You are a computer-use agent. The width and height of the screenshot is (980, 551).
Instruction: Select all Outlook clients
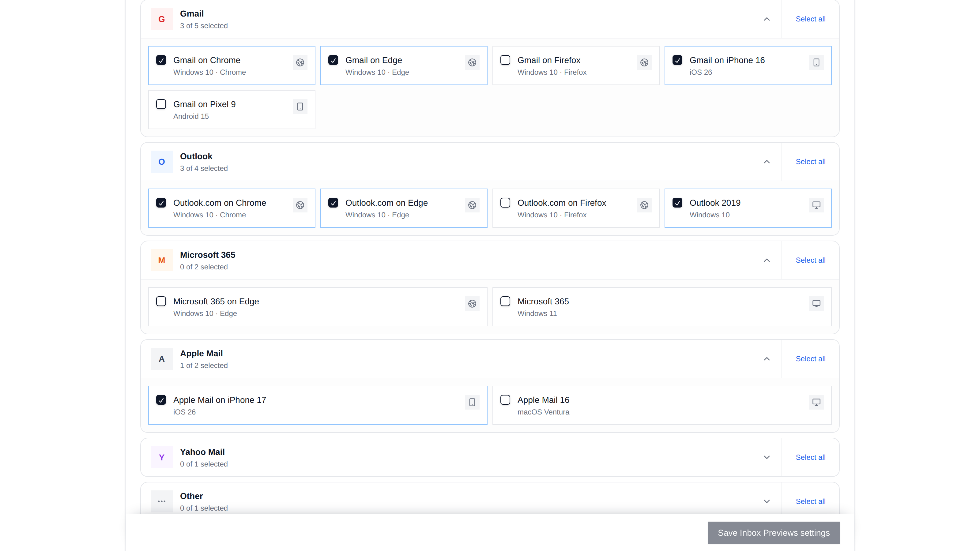coord(810,162)
